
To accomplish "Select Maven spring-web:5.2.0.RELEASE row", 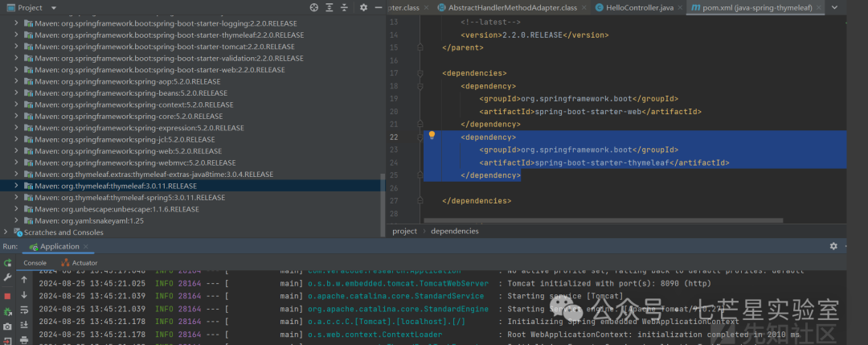I will pos(191,151).
